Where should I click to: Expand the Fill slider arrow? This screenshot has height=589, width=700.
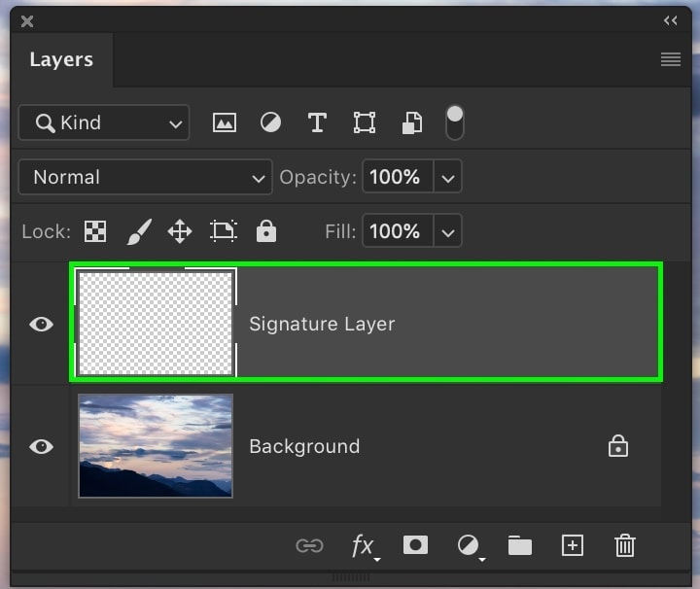point(447,231)
